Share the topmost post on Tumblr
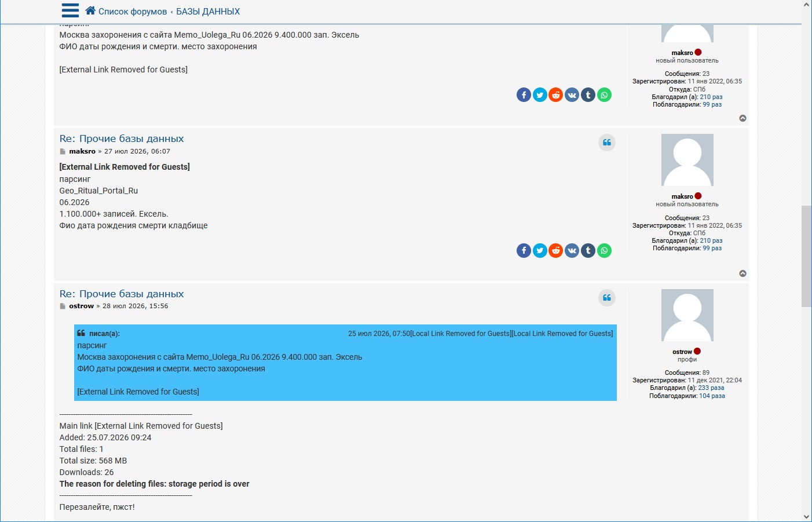The height and width of the screenshot is (522, 812). 588,95
